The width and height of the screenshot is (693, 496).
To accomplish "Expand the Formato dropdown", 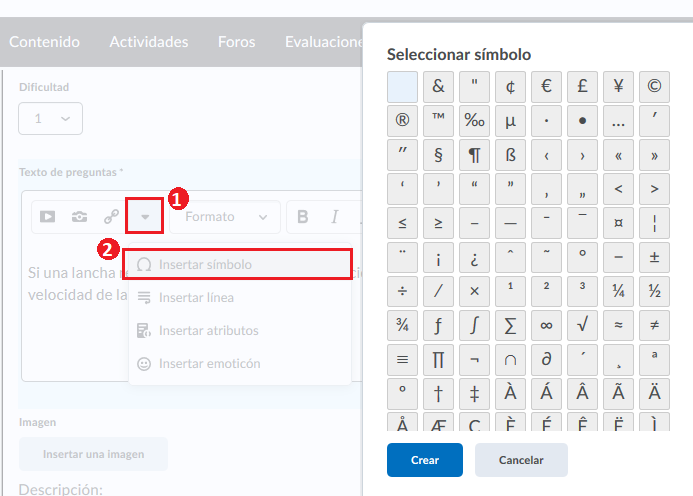I will pos(226,216).
